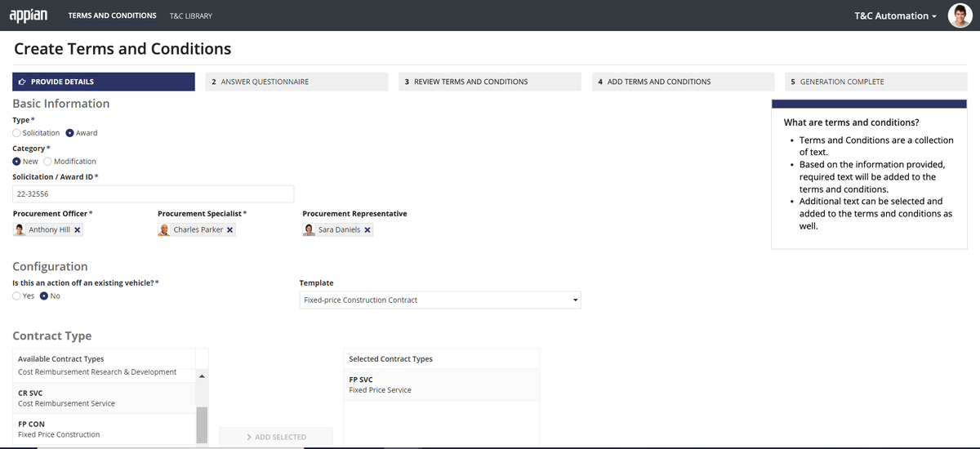Click the Sara Daniels name chip
The image size is (980, 449).
click(x=340, y=230)
